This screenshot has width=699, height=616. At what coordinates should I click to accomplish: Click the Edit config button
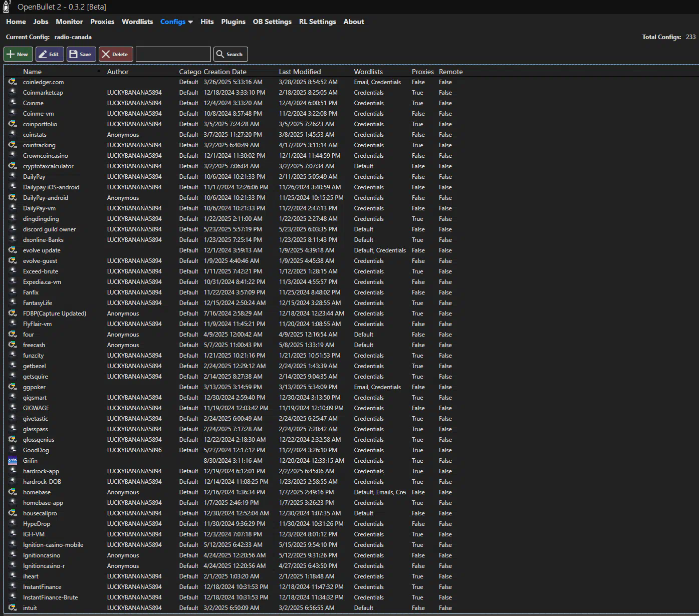[x=50, y=54]
